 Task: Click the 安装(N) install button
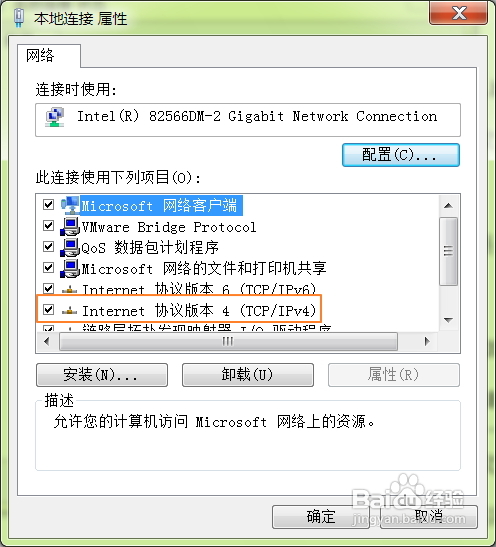coord(102,375)
